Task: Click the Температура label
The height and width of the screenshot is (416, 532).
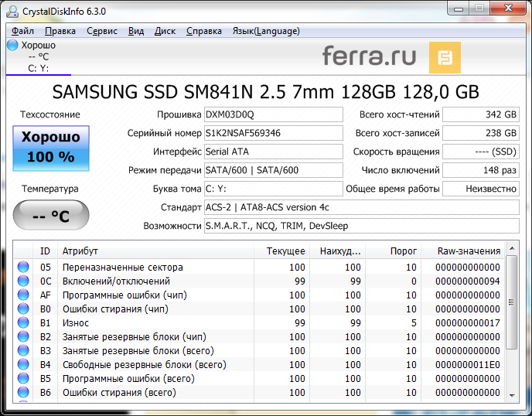Action: point(50,189)
